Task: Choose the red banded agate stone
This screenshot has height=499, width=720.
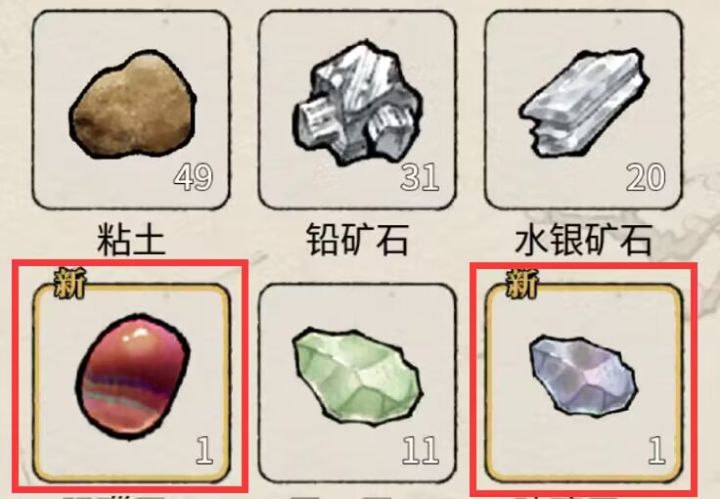Action: coord(134,374)
